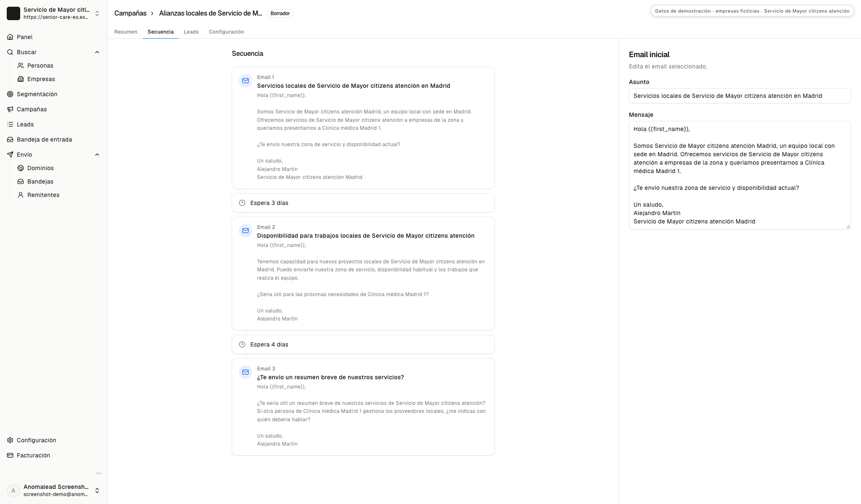Click the Email 3 envelope icon

click(246, 372)
